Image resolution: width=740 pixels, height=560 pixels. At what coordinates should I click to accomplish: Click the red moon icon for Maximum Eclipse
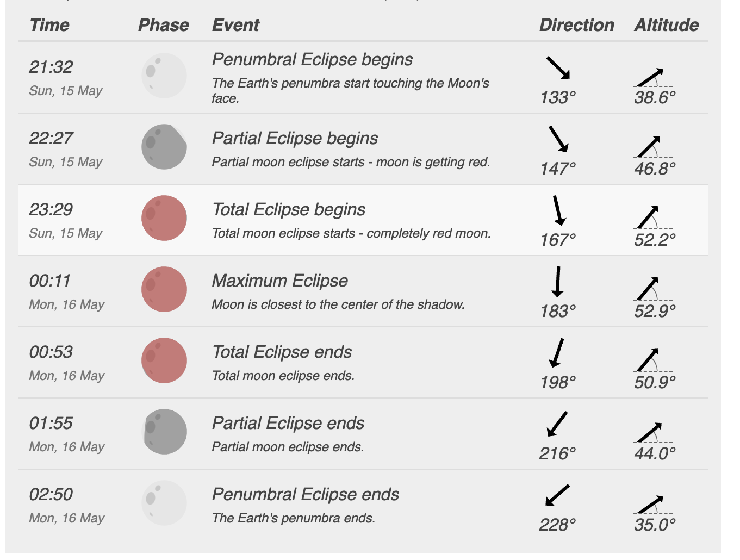pos(164,289)
